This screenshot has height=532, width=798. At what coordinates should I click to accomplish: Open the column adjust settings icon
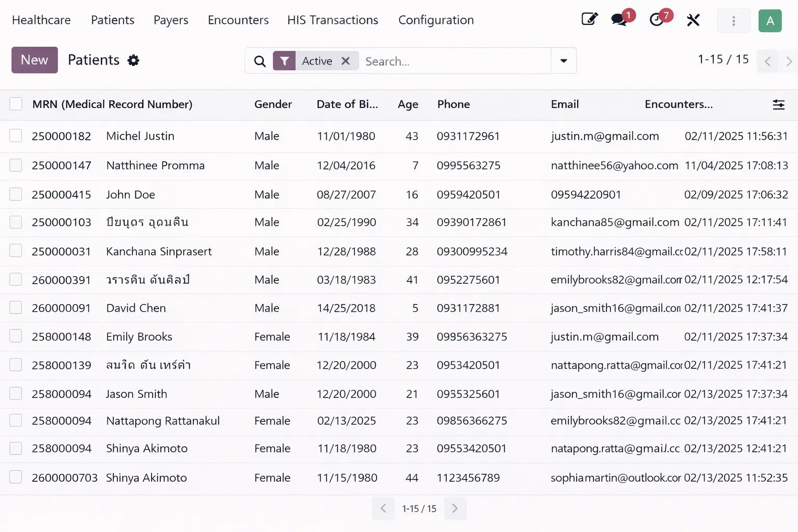pyautogui.click(x=778, y=104)
